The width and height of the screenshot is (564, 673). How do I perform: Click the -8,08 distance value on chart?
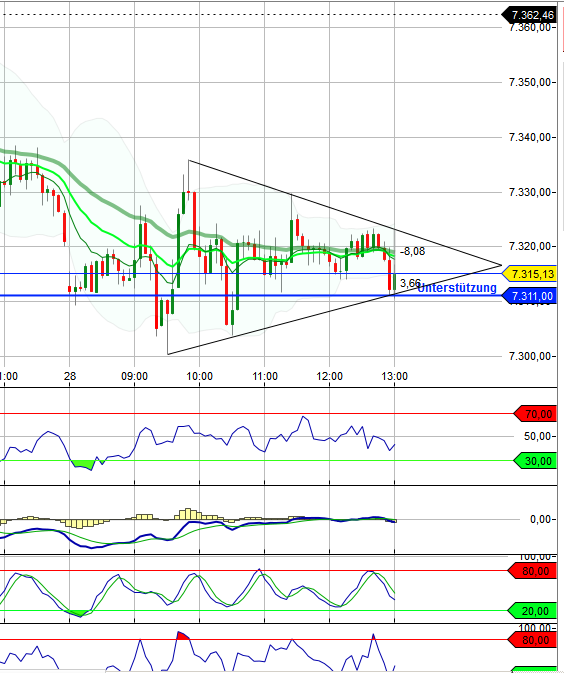[x=412, y=251]
